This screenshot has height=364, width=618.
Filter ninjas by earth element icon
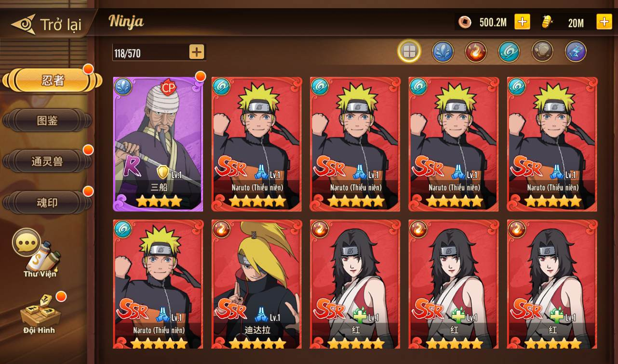pyautogui.click(x=542, y=52)
